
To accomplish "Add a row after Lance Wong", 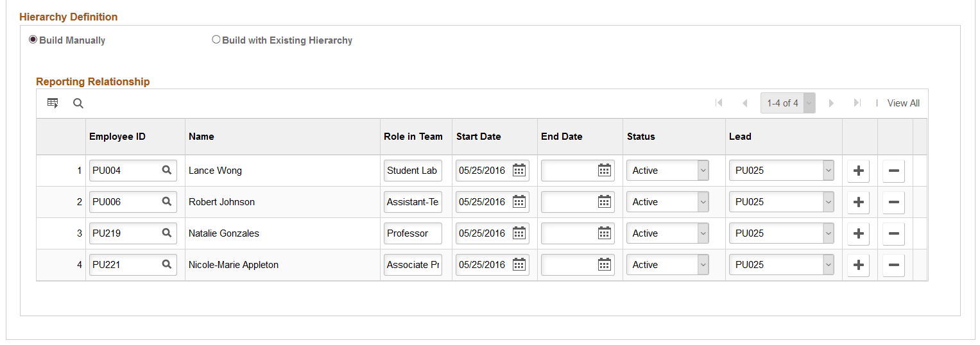I will point(858,171).
